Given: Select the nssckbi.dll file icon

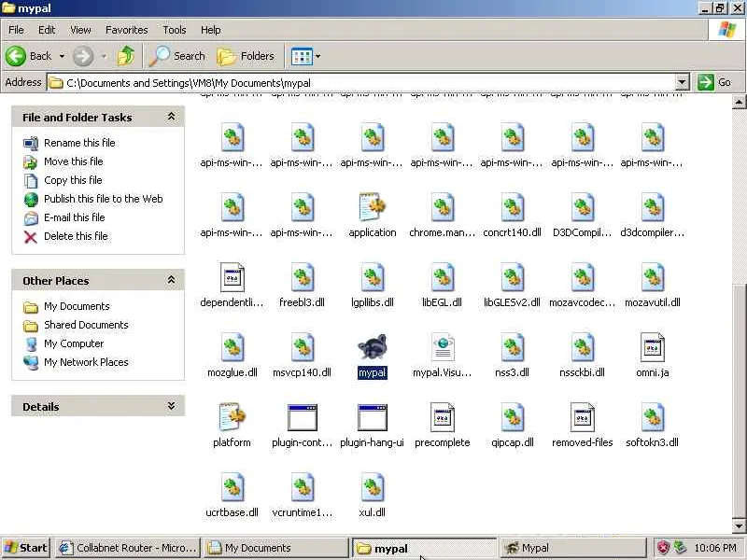Looking at the screenshot, I should click(x=582, y=347).
